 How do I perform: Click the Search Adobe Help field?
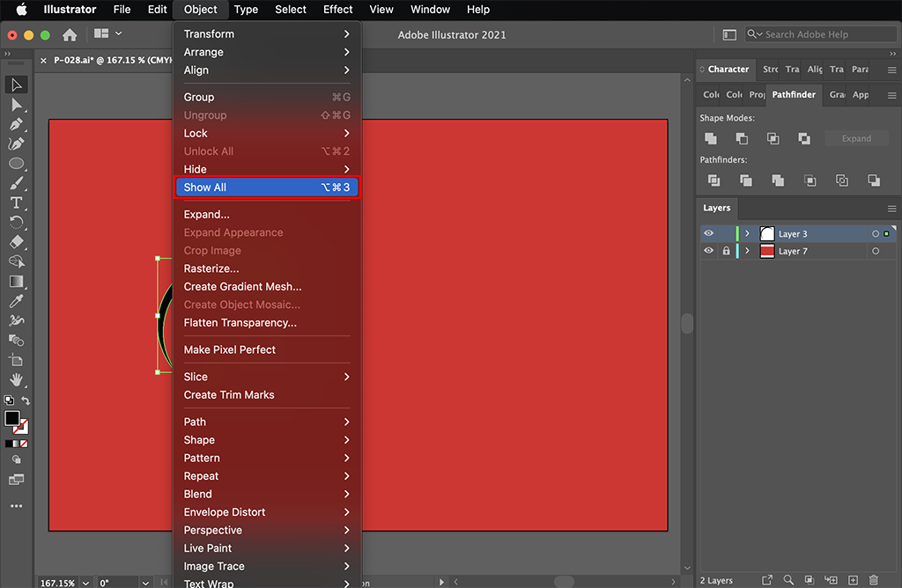click(821, 34)
